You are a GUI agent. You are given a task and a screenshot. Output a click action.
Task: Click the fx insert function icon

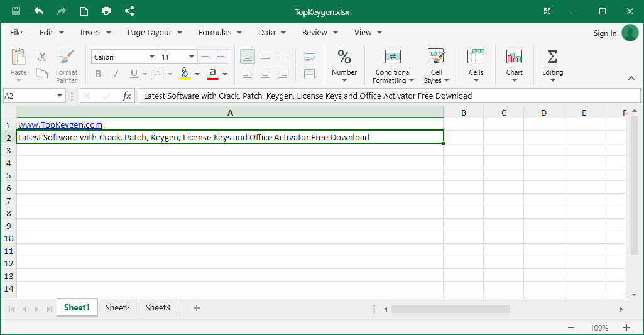click(x=126, y=96)
